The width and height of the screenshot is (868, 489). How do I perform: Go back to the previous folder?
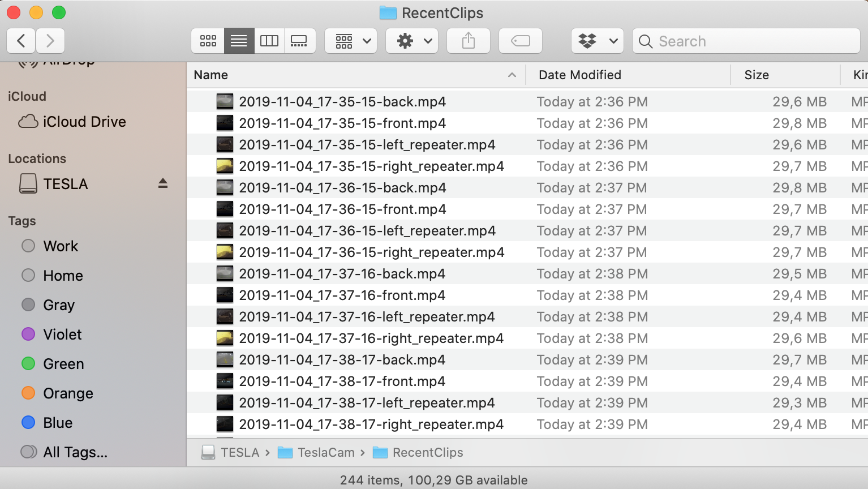pyautogui.click(x=21, y=41)
